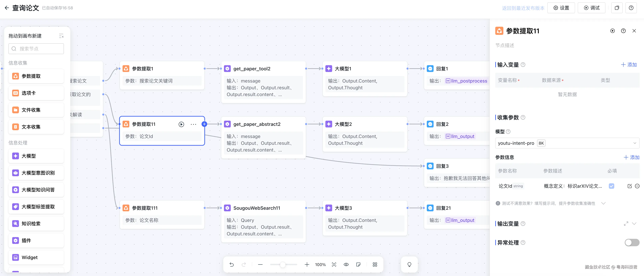Click edit icon for 论文Id parameter
Screen dimensions: 644x276
coord(629,186)
